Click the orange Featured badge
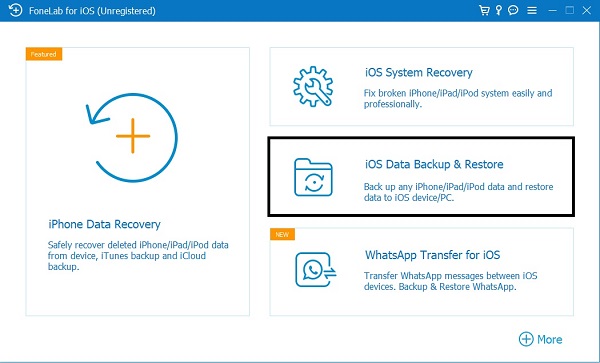This screenshot has height=363, width=600. (x=44, y=54)
